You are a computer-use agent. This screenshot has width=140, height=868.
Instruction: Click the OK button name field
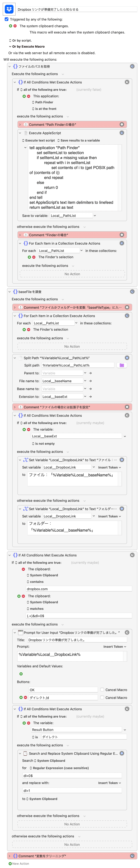click(x=63, y=690)
